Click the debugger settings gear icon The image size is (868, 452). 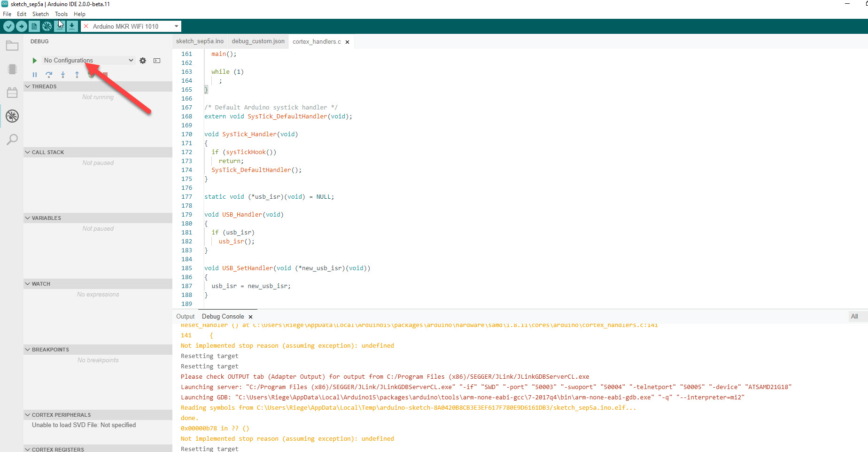(143, 60)
